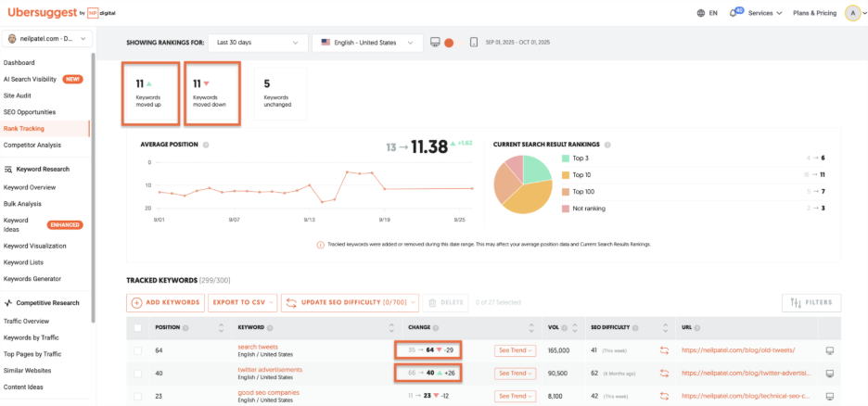Open Site Audit in sidebar

click(18, 95)
